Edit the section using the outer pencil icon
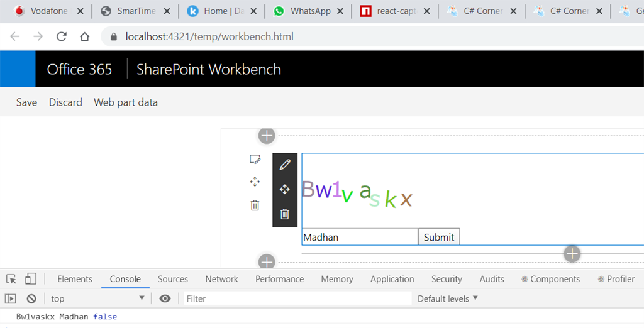This screenshot has height=328, width=644. tap(255, 159)
